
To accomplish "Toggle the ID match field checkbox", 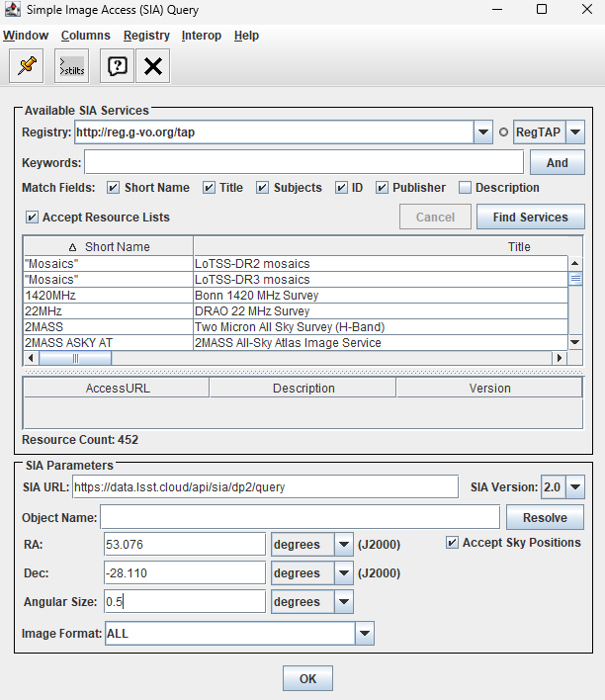I will tap(341, 188).
